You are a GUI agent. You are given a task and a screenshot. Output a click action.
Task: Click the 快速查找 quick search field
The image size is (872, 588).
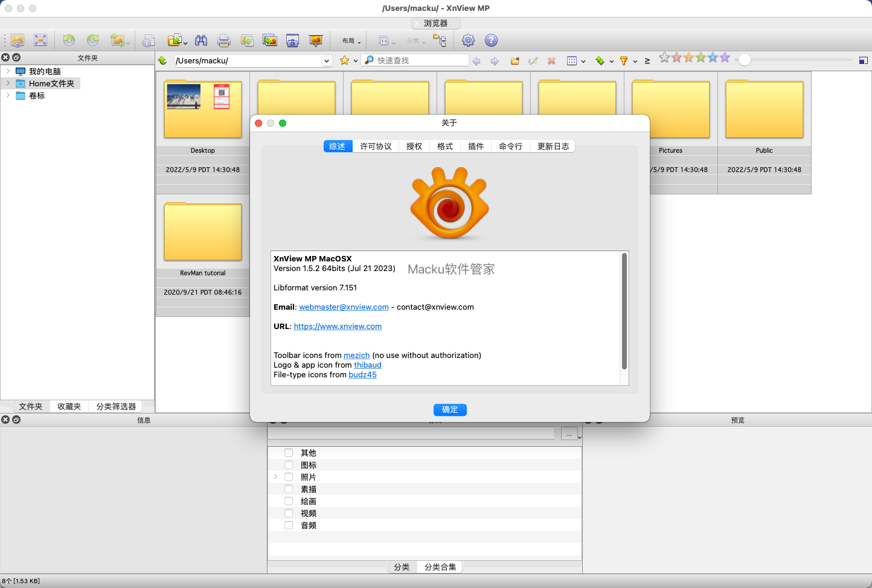tap(420, 60)
